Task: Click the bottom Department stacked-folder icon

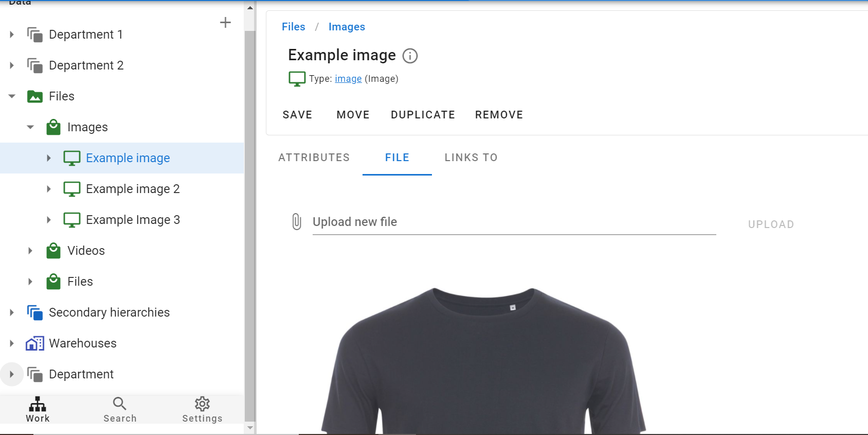Action: pos(34,374)
